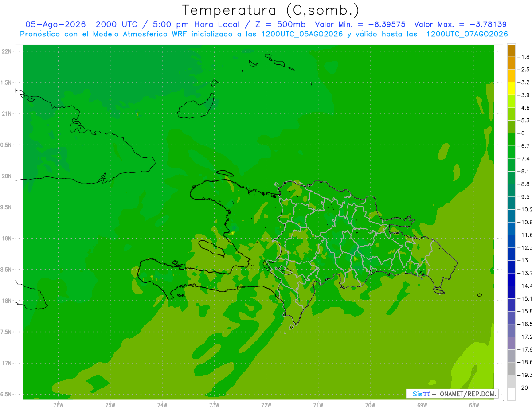This screenshot has height=411, width=532.
Task: Click the amber swatch between -2.5 and -3.2
Action: pyautogui.click(x=511, y=76)
